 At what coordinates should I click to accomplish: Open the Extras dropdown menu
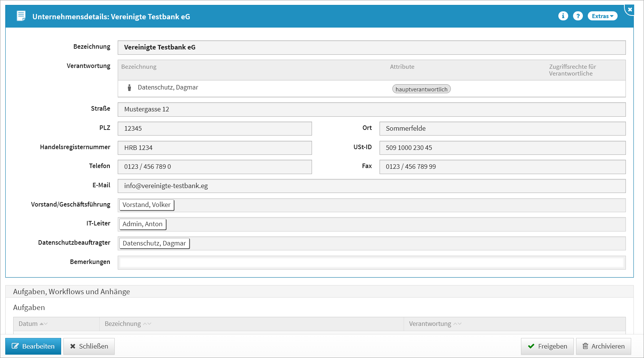[x=602, y=16]
